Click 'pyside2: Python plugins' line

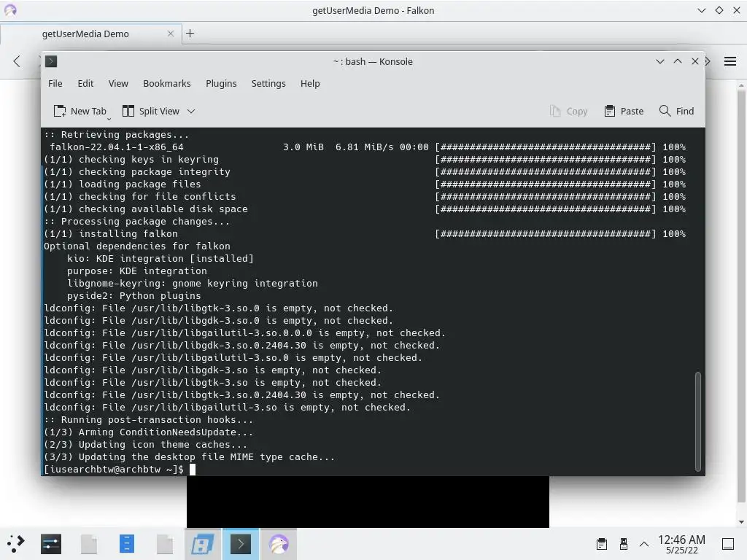click(x=134, y=296)
